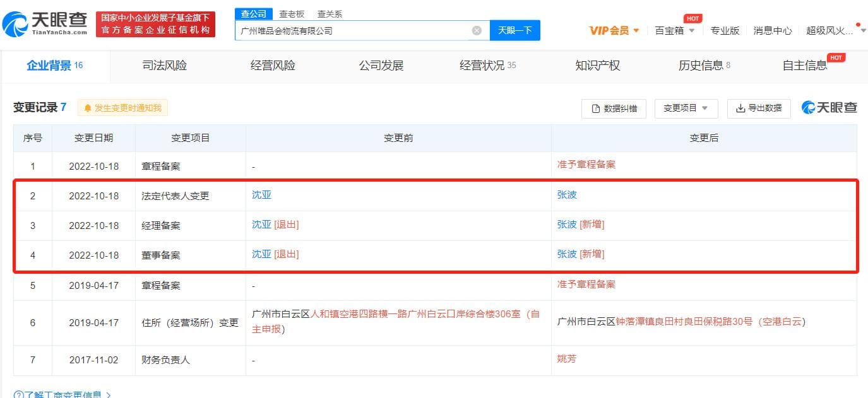Click the 数据纠错 document icon

(596, 108)
